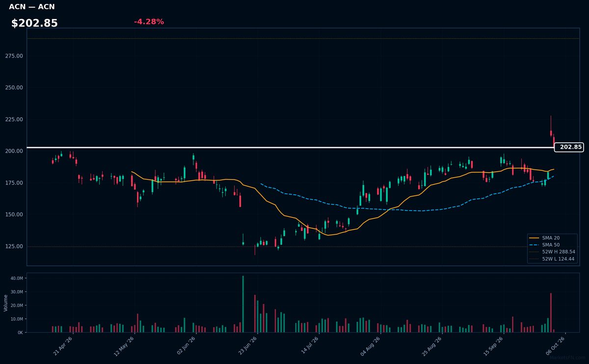Click the Volume axis title
The height and width of the screenshot is (364, 589).
(x=5, y=303)
